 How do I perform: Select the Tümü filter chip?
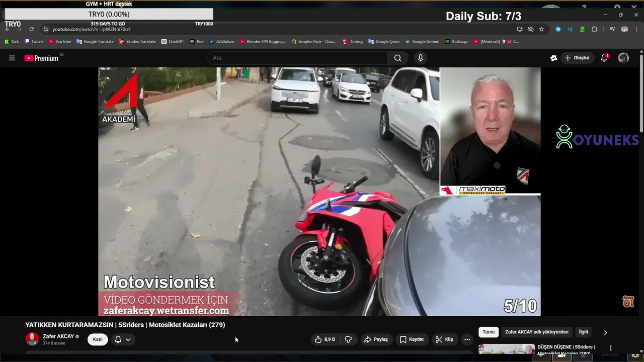point(489,332)
